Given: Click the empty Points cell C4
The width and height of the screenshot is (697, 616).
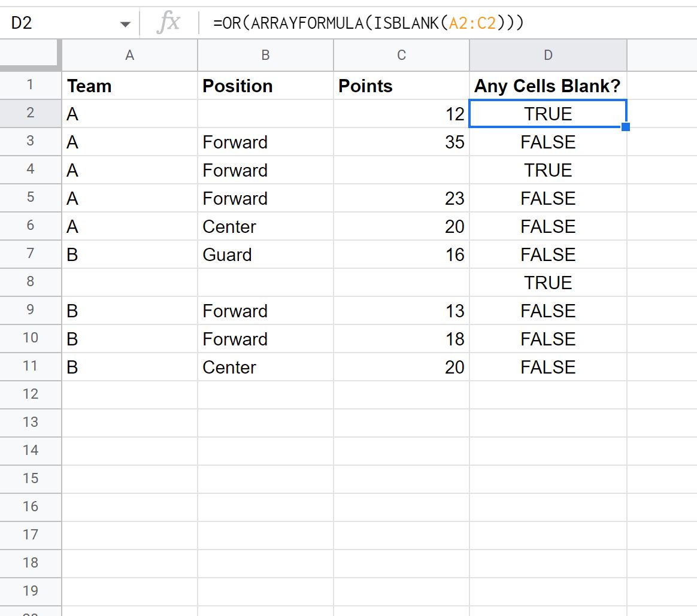Looking at the screenshot, I should (401, 170).
